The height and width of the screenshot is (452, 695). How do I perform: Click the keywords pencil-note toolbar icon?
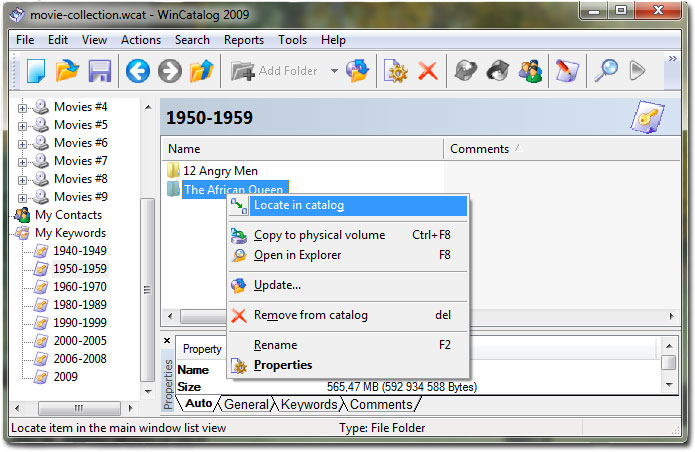[567, 71]
